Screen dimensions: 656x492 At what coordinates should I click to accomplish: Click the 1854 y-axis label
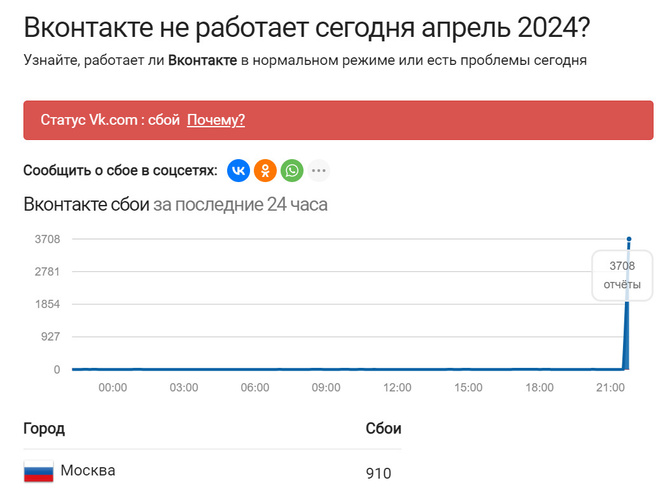pos(47,304)
